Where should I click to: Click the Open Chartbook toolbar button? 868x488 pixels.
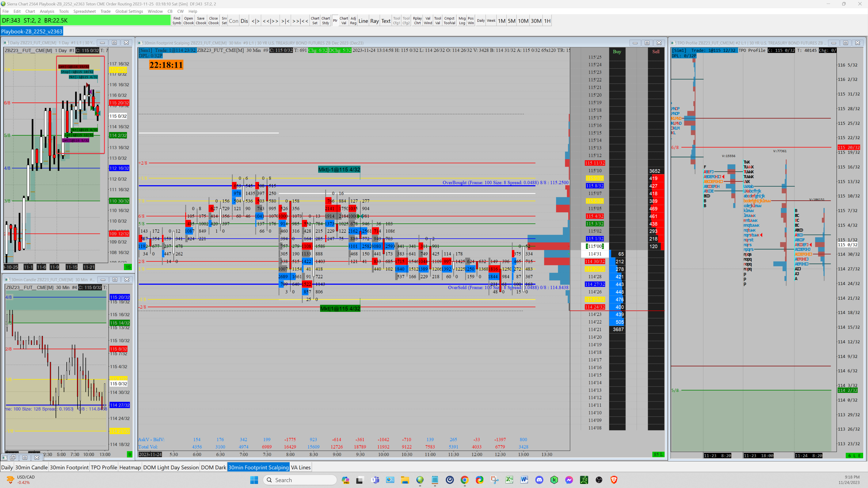188,21
